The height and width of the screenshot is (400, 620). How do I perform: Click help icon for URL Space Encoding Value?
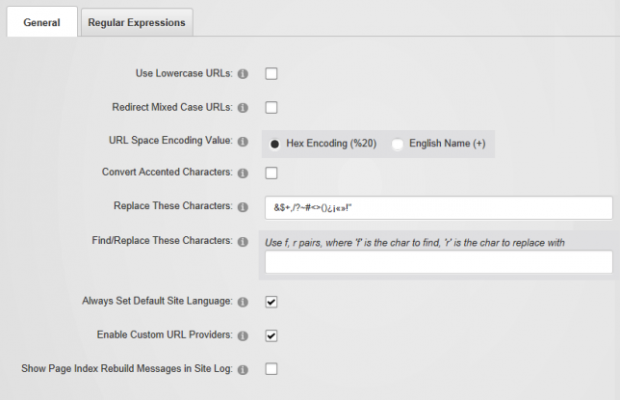pyautogui.click(x=243, y=141)
